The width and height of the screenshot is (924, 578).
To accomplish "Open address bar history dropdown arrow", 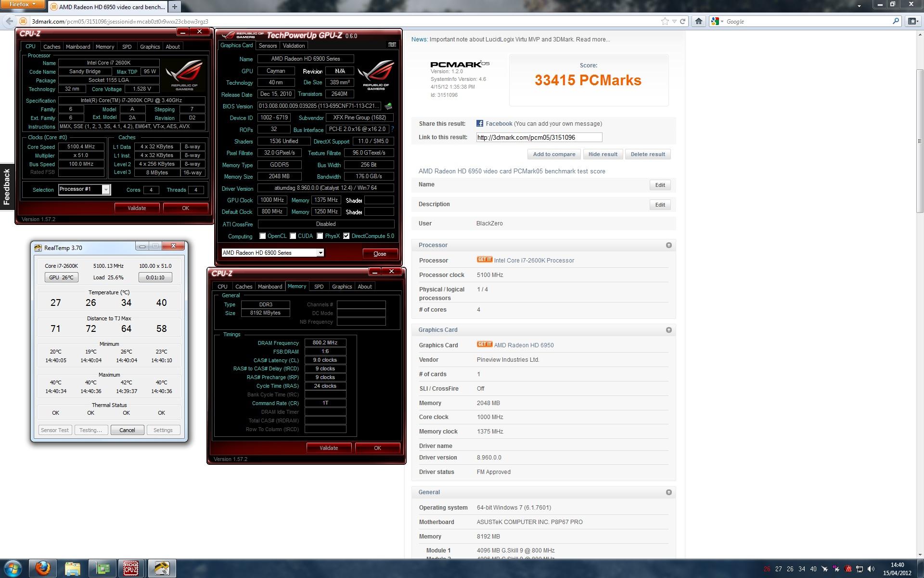I will click(675, 21).
